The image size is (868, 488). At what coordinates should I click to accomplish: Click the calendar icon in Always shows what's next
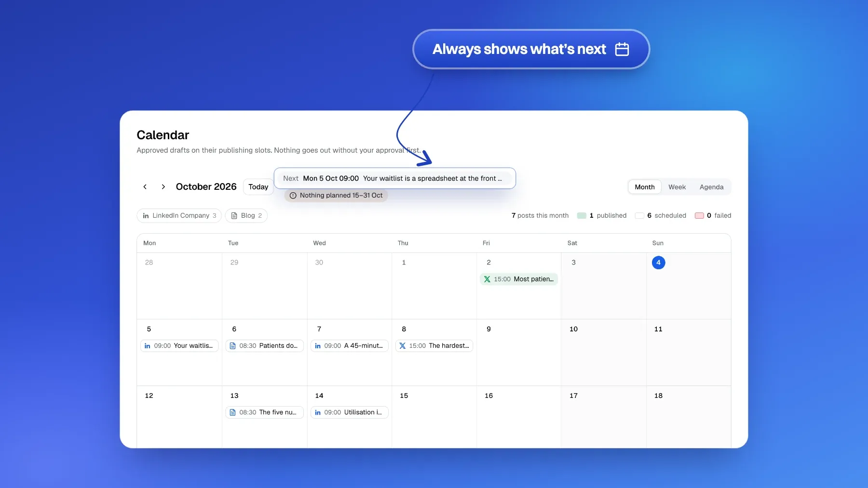622,49
